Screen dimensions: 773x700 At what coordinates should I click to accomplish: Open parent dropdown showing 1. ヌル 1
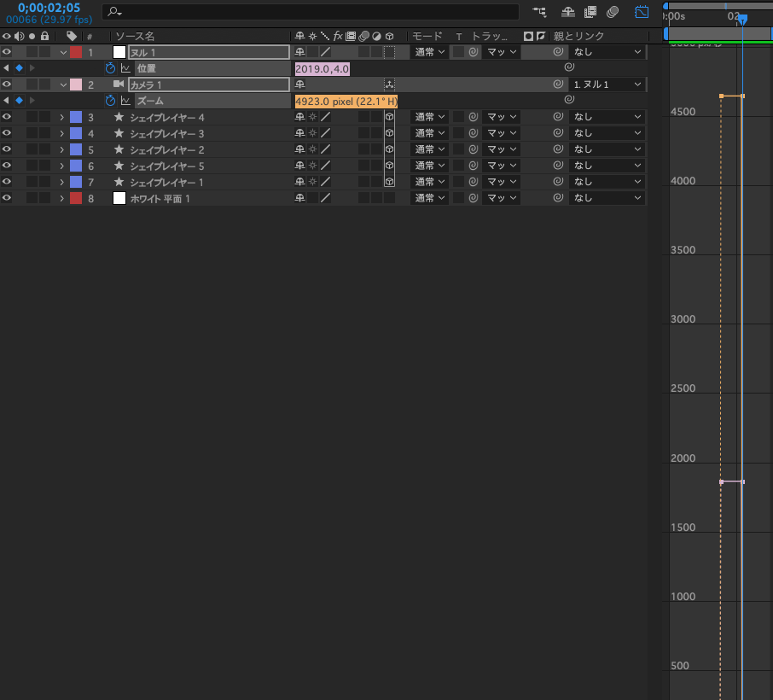tap(607, 85)
